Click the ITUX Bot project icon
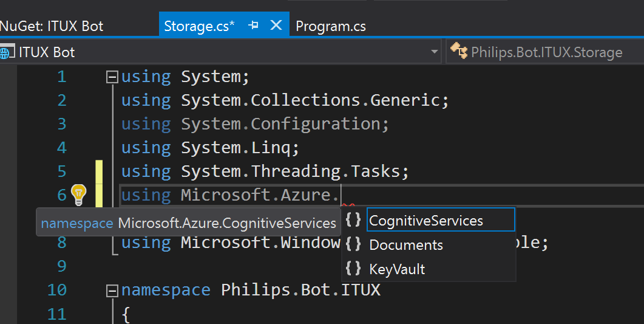This screenshot has height=324, width=644. (x=5, y=53)
